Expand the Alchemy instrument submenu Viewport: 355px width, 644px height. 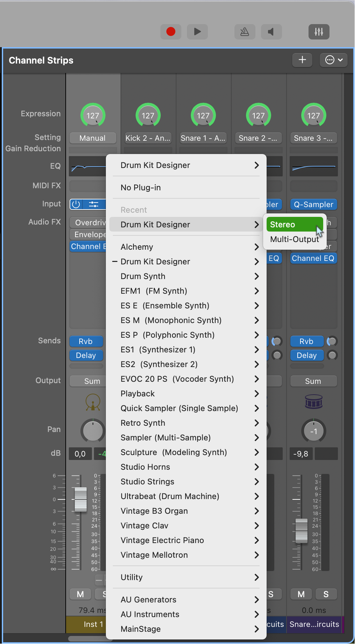186,247
